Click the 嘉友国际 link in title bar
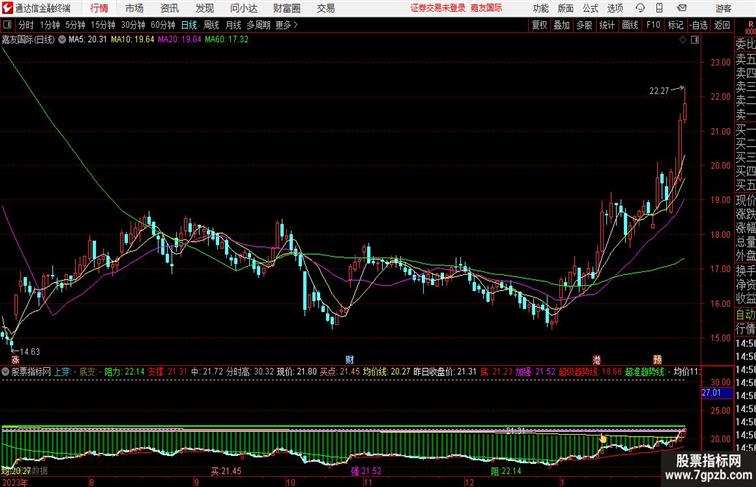This screenshot has height=487, width=756. click(486, 8)
